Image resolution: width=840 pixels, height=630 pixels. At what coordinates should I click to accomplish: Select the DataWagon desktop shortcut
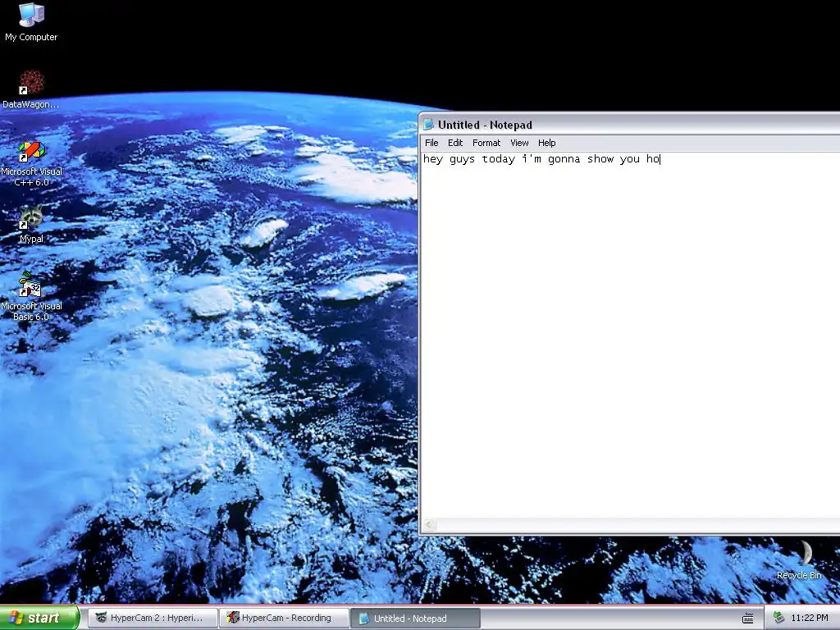[x=31, y=89]
